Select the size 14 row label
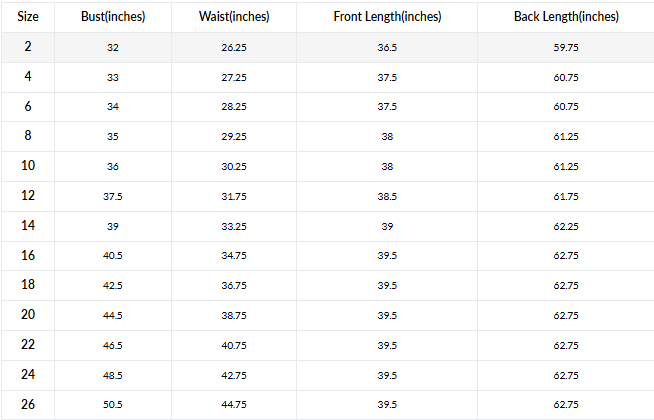This screenshot has width=654, height=420. [x=28, y=225]
